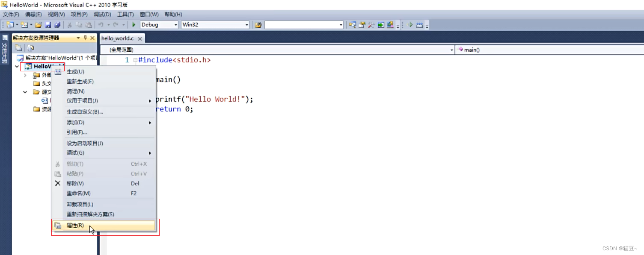Choose 设为启动项目(J) in the context menu
The height and width of the screenshot is (255, 644).
(x=104, y=144)
